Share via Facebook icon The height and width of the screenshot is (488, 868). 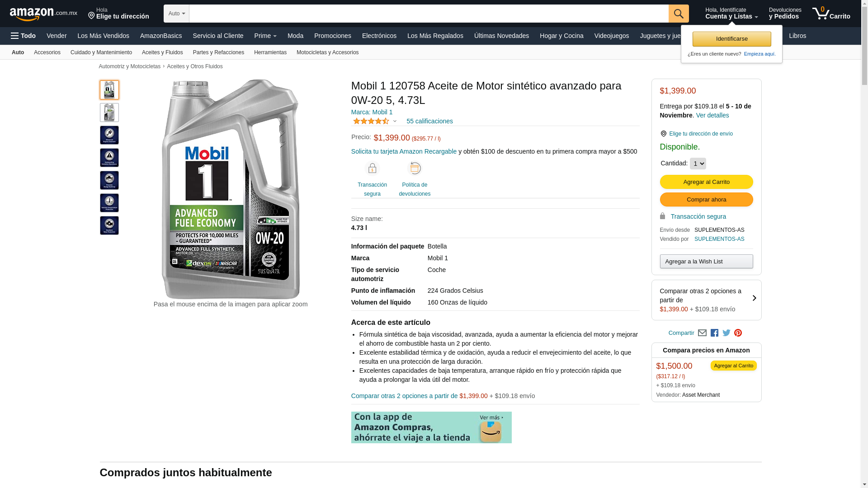[714, 333]
